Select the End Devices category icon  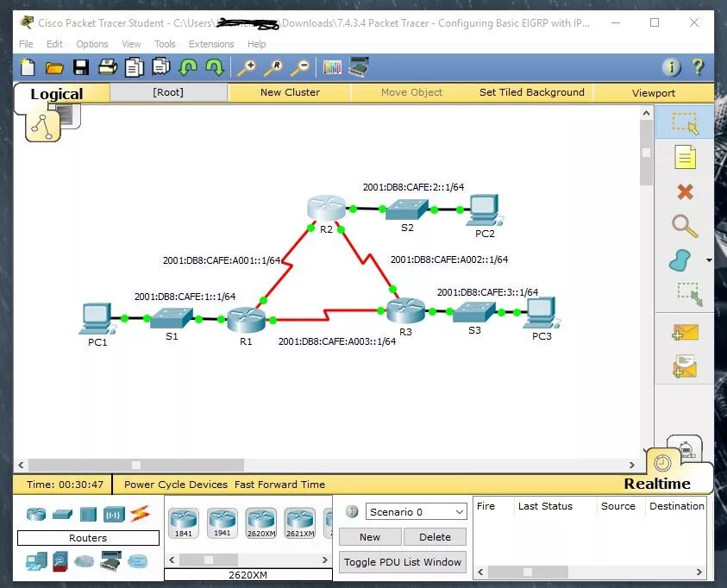pos(36,561)
